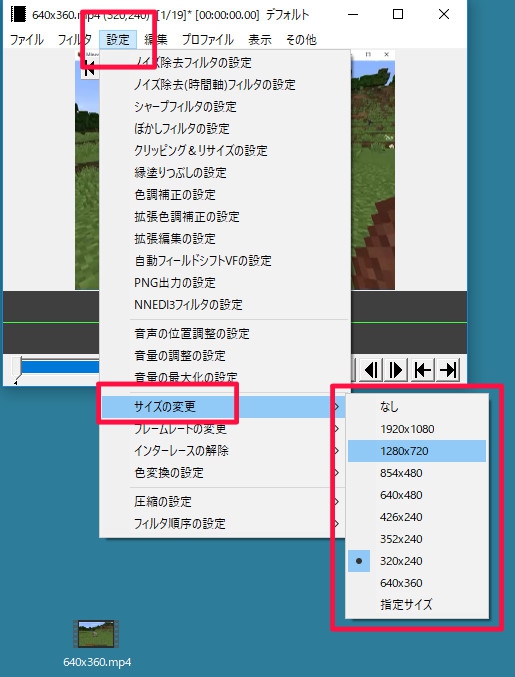Select the 640x360.mp4 file name label
The width and height of the screenshot is (515, 677).
tap(97, 662)
